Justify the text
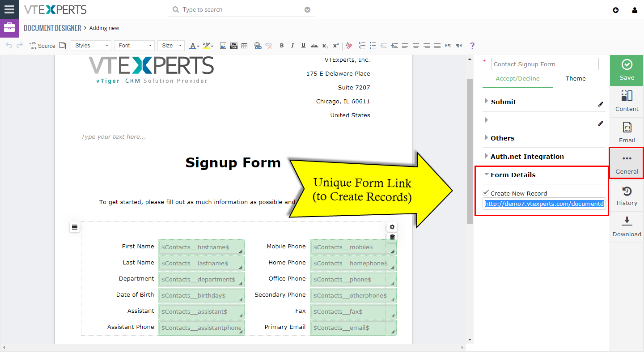The width and height of the screenshot is (644, 362). [437, 46]
